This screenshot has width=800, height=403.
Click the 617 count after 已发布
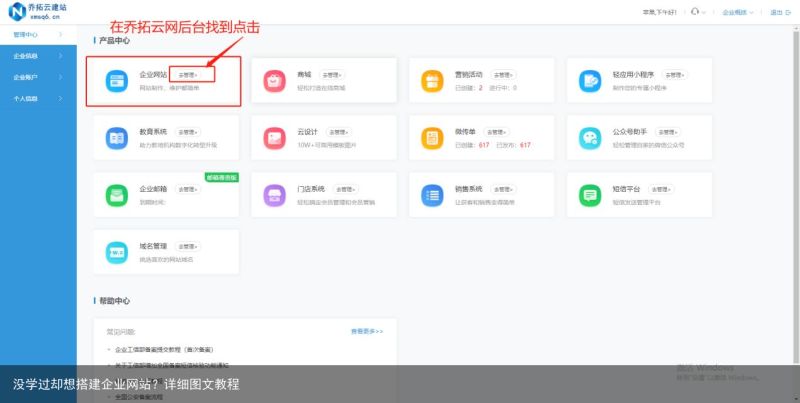(x=525, y=145)
